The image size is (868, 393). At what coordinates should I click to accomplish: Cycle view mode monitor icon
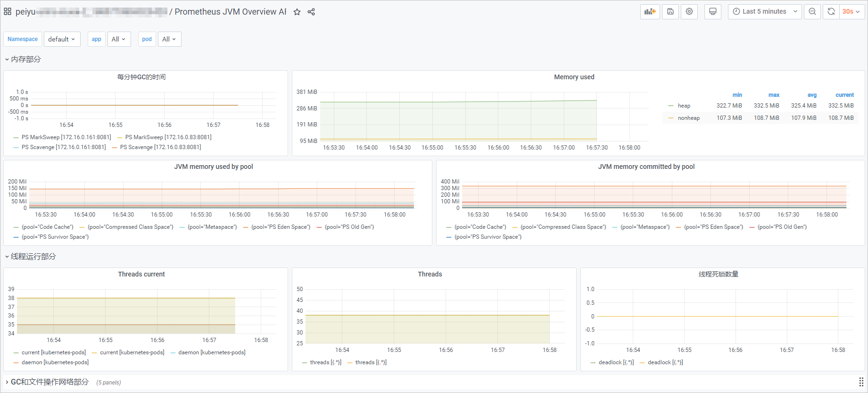coord(713,12)
